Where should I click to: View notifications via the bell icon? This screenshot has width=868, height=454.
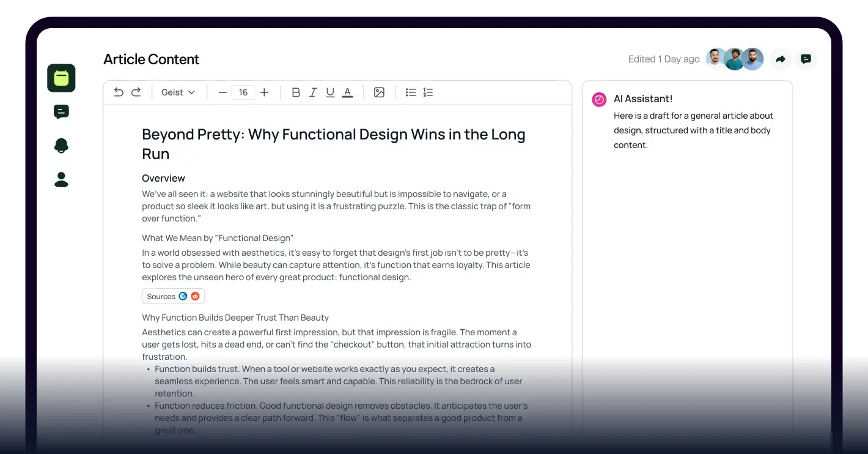pos(61,146)
